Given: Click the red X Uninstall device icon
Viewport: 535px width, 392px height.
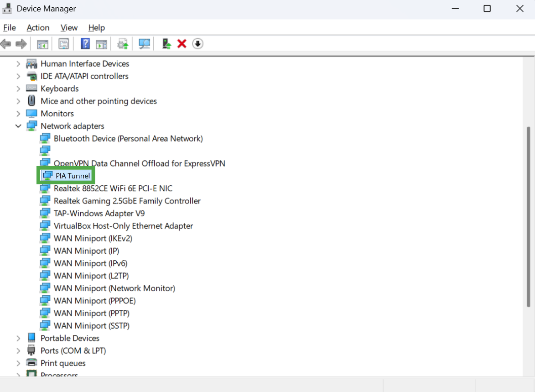Looking at the screenshot, I should [182, 44].
